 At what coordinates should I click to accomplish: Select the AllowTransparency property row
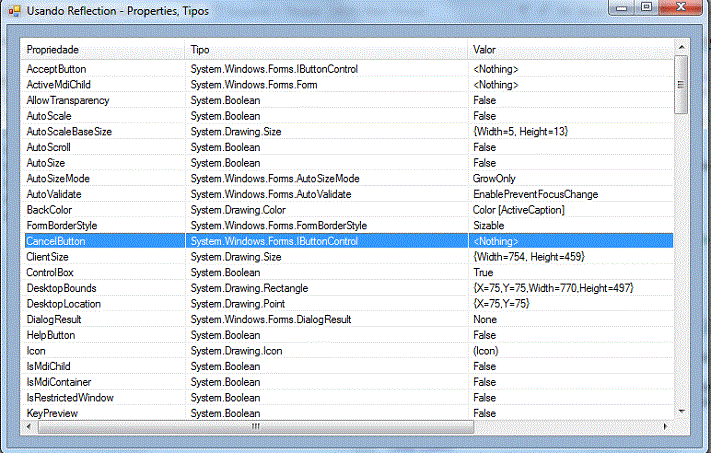(348, 101)
